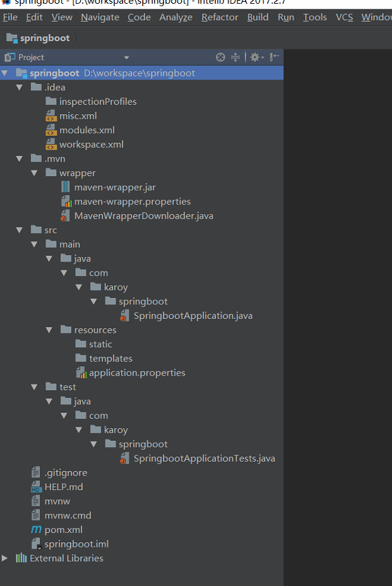The height and width of the screenshot is (586, 392).
Task: Collapse the main folder arrow
Action: tap(34, 244)
